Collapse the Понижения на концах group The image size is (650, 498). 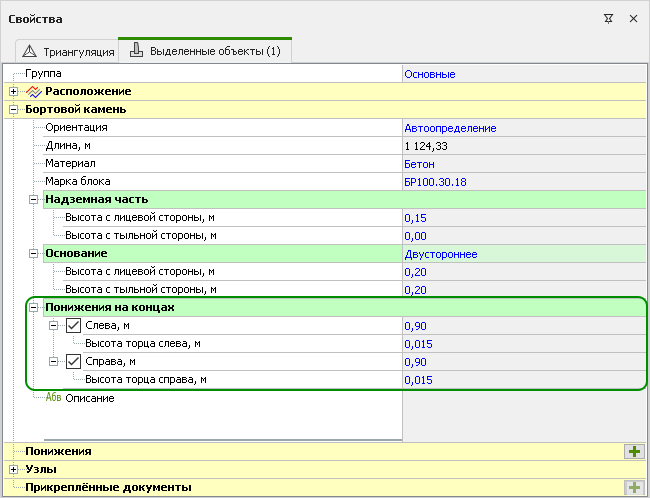(x=33, y=308)
